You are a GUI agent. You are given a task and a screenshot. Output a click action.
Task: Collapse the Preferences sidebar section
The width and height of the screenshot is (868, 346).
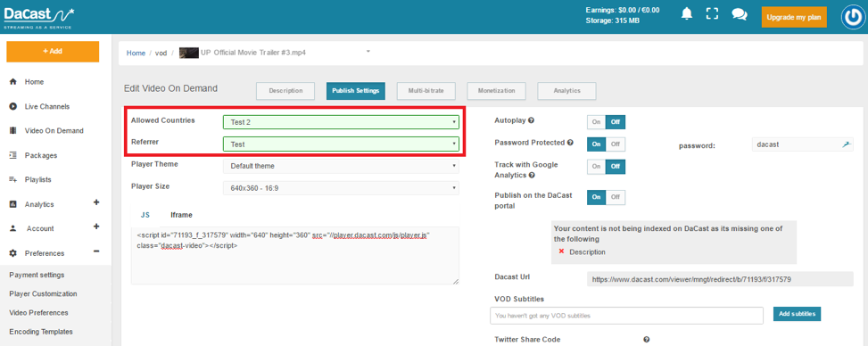pos(96,251)
